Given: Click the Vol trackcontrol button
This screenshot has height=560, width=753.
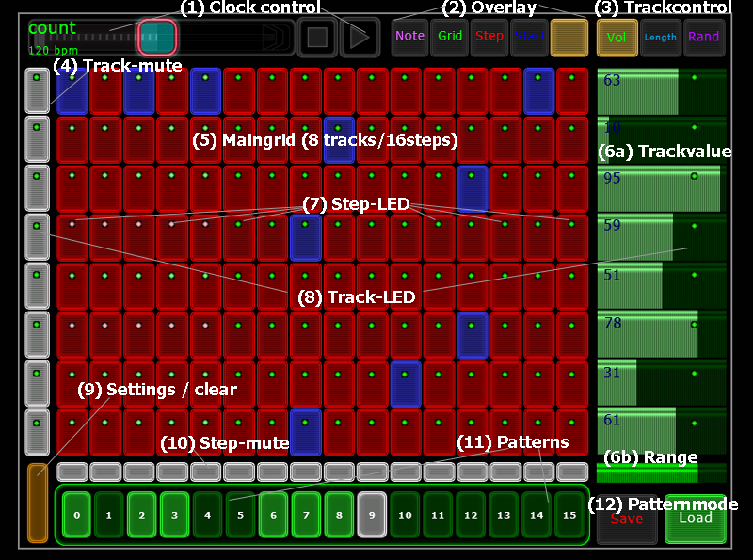Looking at the screenshot, I should click(x=617, y=38).
